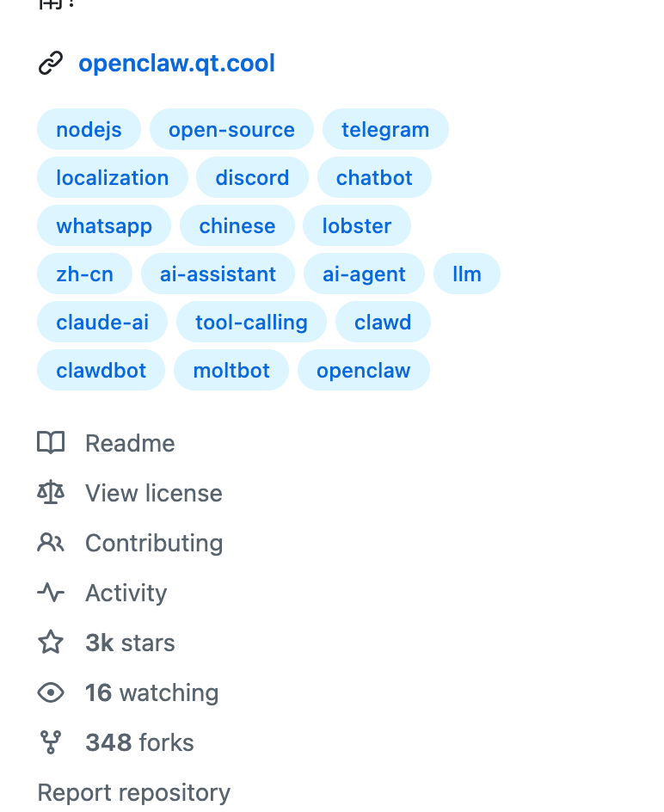Open the Readme link
The height and width of the screenshot is (812, 664).
coord(130,443)
